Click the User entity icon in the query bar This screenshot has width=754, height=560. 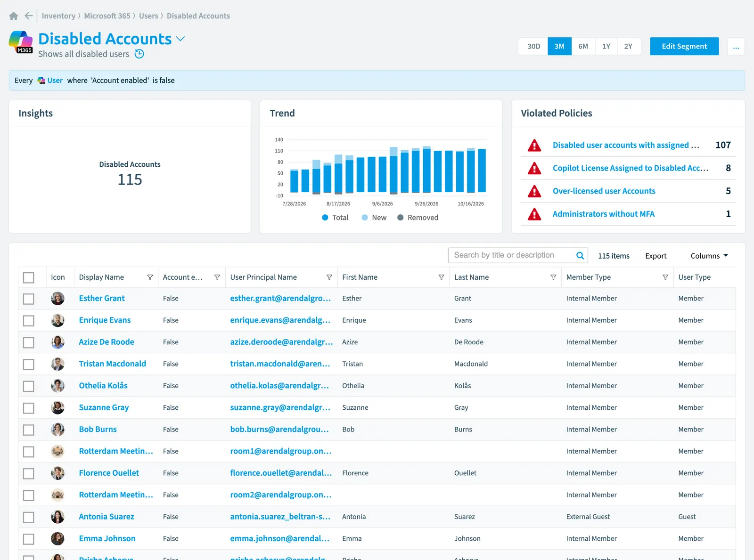pos(41,81)
